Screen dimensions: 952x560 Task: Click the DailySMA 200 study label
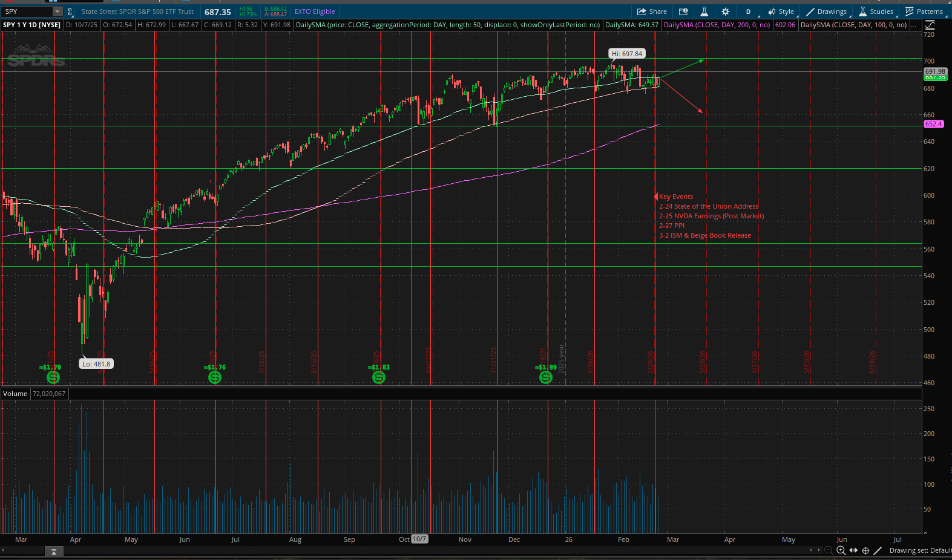pos(717,25)
